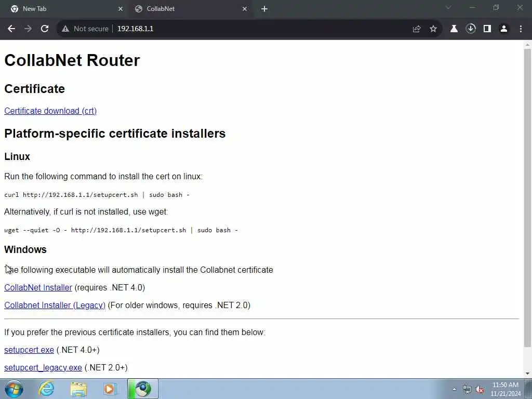Download setupcert_legacy.exe
This screenshot has height=399, width=532.
pyautogui.click(x=43, y=367)
